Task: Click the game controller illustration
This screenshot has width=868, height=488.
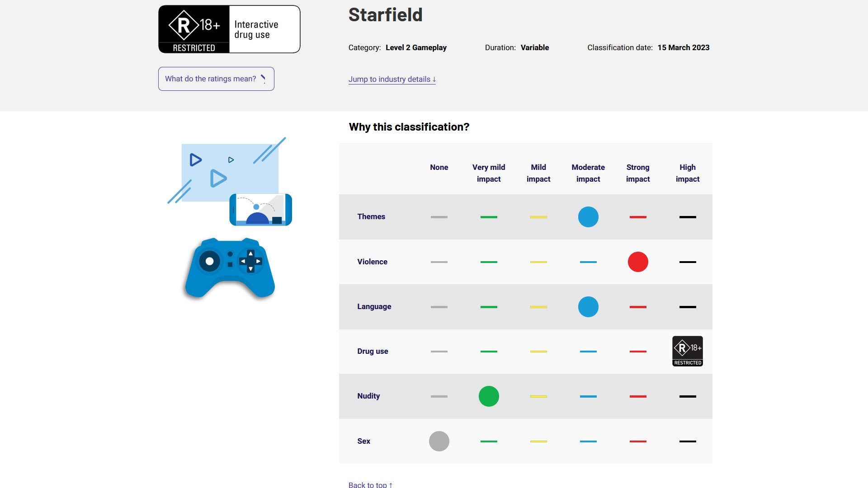Action: click(x=230, y=268)
